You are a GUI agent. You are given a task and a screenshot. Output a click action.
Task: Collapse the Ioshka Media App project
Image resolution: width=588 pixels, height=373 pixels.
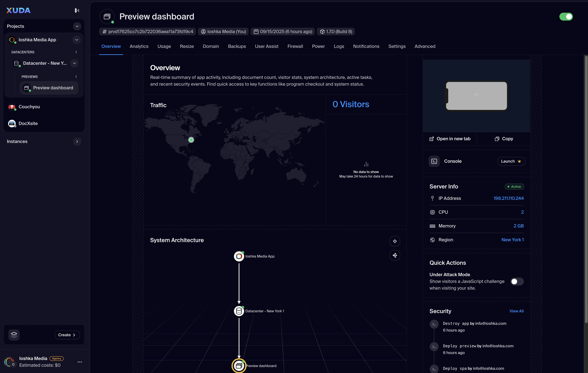point(76,40)
